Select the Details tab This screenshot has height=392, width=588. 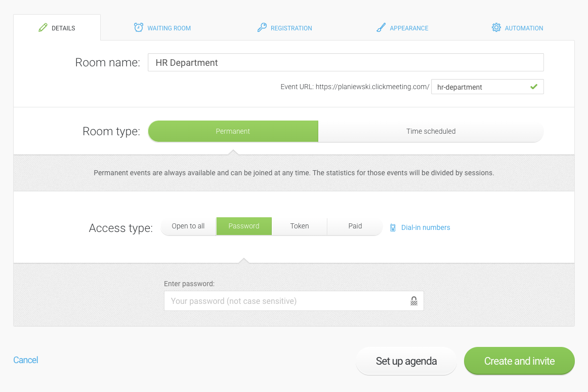57,28
